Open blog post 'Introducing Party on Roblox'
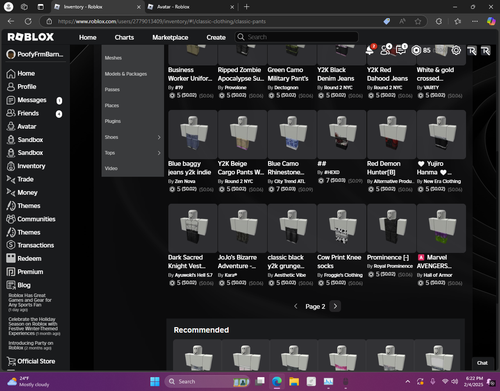This screenshot has width=500, height=391. coord(31,345)
